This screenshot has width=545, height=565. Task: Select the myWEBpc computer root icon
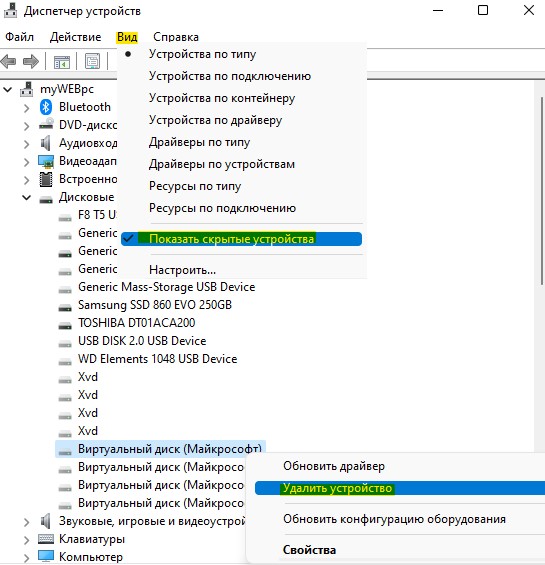pyautogui.click(x=27, y=89)
